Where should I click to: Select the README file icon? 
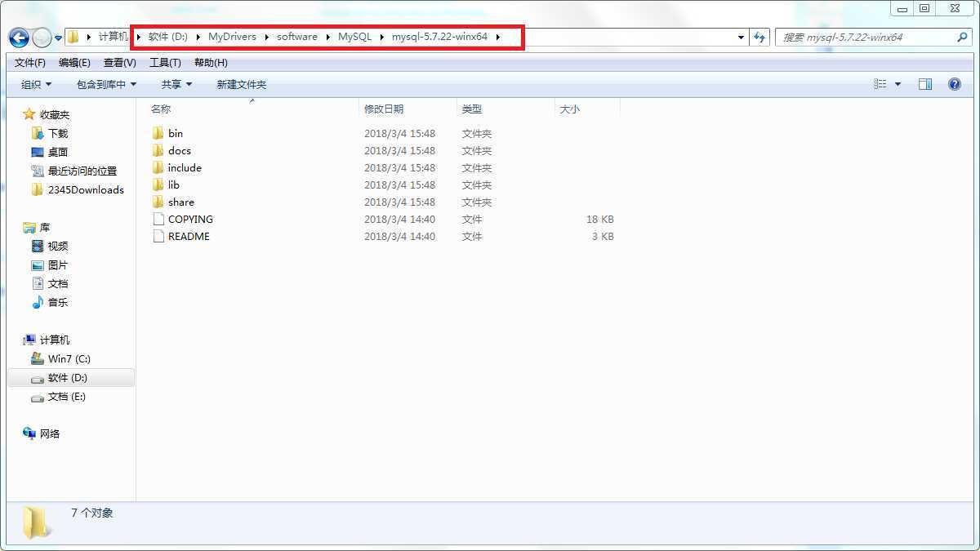click(158, 236)
